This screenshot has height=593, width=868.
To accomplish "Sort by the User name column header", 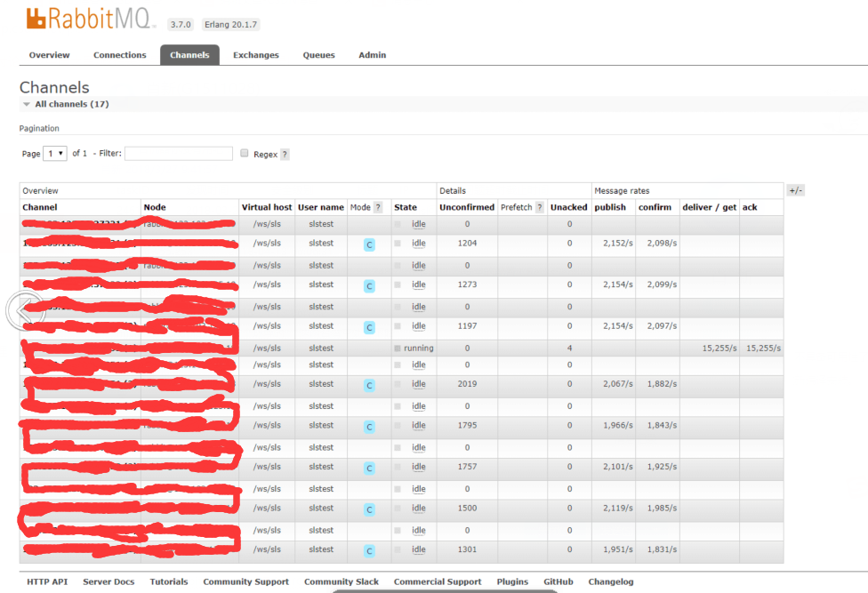I will click(x=321, y=207).
